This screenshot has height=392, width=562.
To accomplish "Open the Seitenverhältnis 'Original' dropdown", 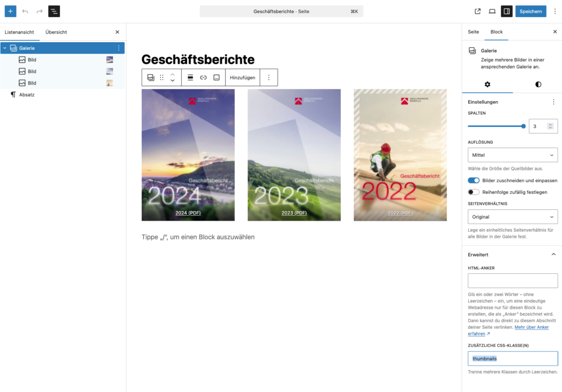I will 513,217.
